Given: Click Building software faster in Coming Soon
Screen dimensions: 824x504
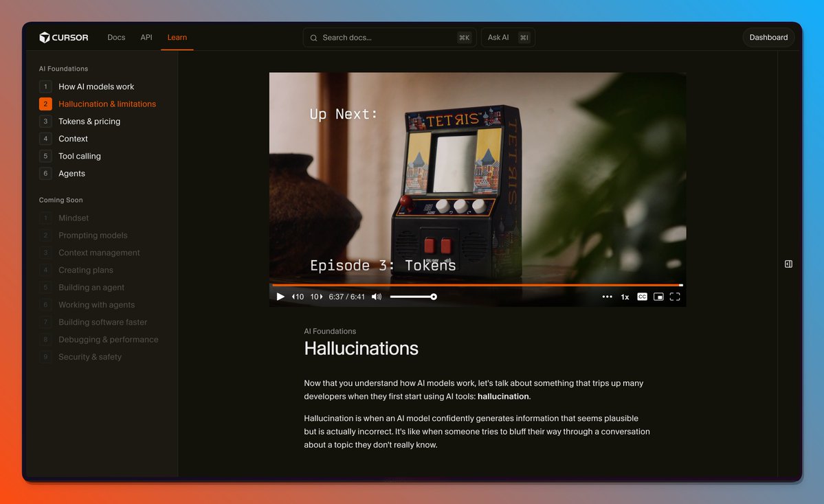Looking at the screenshot, I should pyautogui.click(x=103, y=322).
